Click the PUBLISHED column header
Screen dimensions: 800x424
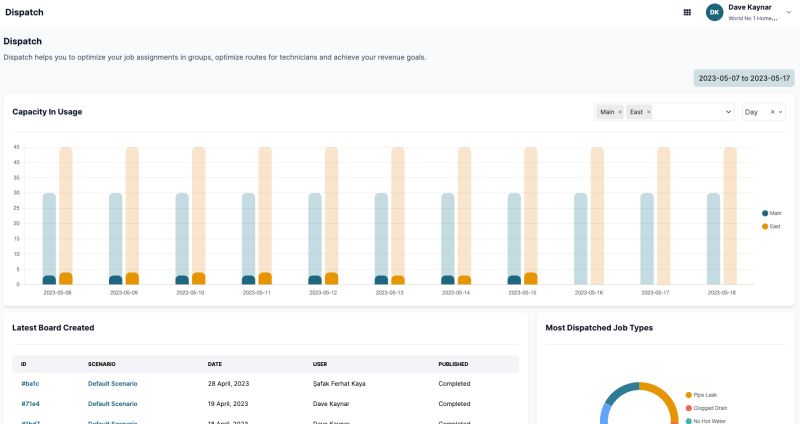tap(453, 364)
